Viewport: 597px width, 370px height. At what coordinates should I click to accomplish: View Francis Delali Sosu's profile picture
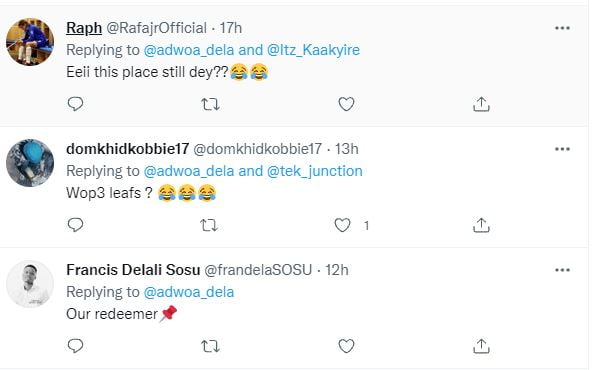point(30,284)
